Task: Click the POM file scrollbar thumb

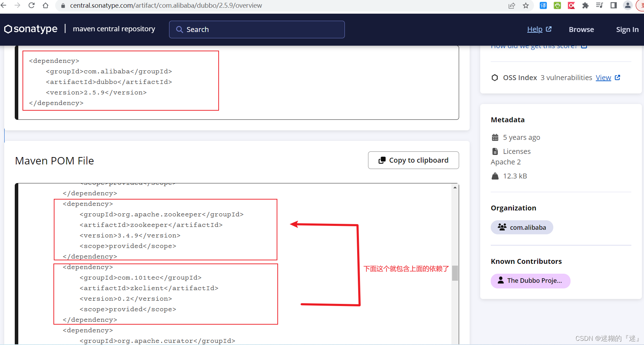Action: pyautogui.click(x=455, y=273)
